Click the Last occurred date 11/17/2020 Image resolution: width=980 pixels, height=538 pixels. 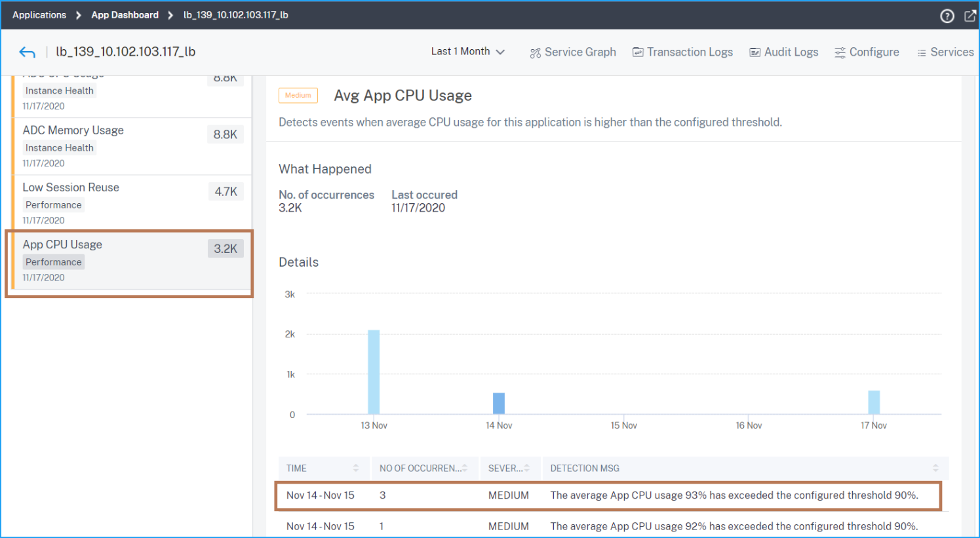[x=418, y=208]
